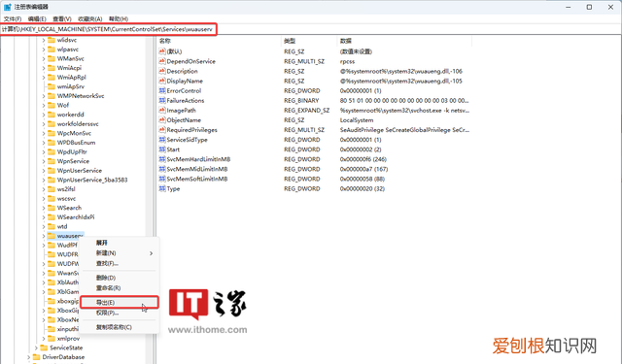
Task: Select the WpnUserService_5ba3583 tree item
Action: pos(92,180)
